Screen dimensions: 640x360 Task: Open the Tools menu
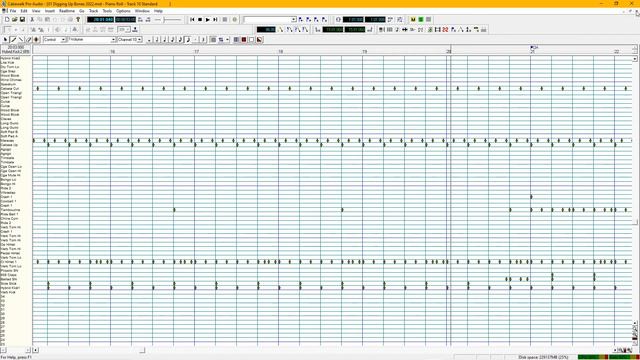tap(107, 11)
